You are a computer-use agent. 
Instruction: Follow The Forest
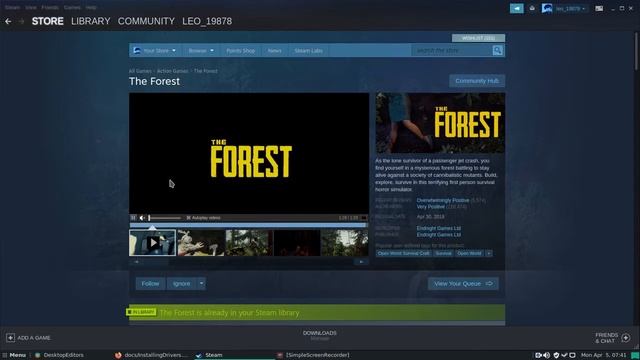pos(150,284)
